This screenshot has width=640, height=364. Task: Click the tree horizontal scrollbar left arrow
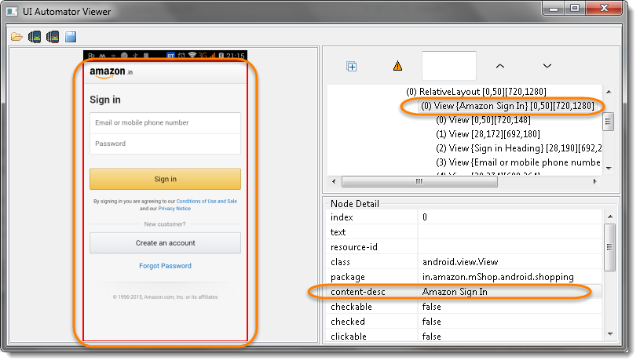tap(334, 181)
